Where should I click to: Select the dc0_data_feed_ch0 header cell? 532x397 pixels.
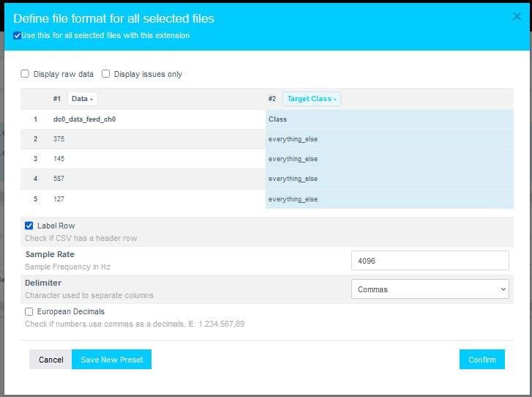click(x=84, y=119)
